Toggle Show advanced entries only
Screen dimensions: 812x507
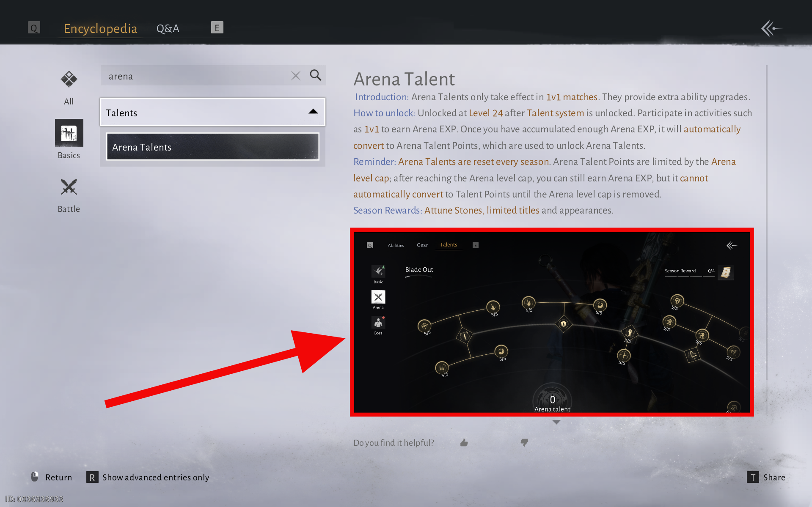(x=148, y=477)
